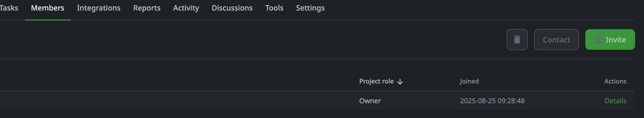The height and width of the screenshot is (118, 644).
Task: Open the project Settings tab
Action: (x=310, y=8)
